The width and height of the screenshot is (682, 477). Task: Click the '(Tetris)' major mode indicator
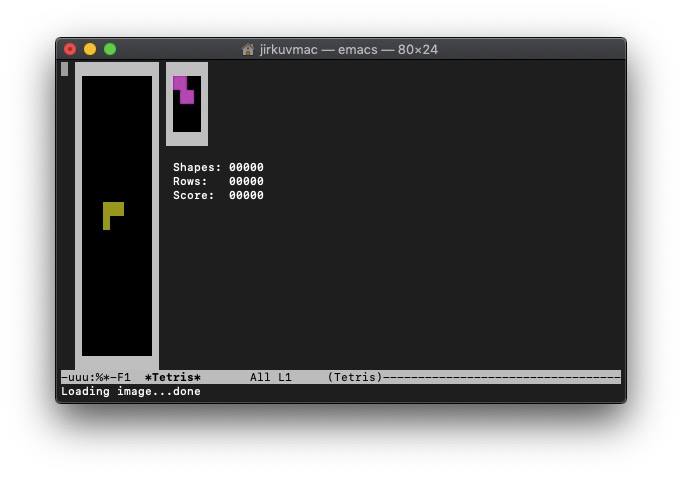[355, 377]
